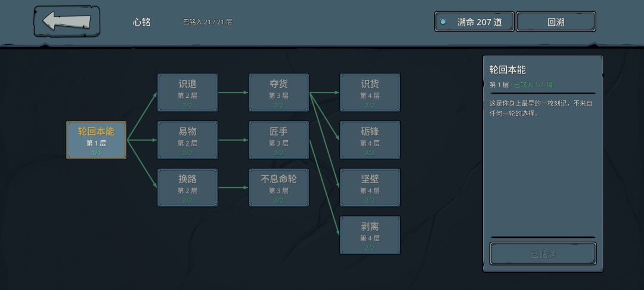The height and width of the screenshot is (290, 644).
Task: Click the 轮回本能 heading in detail panel
Action: [507, 70]
